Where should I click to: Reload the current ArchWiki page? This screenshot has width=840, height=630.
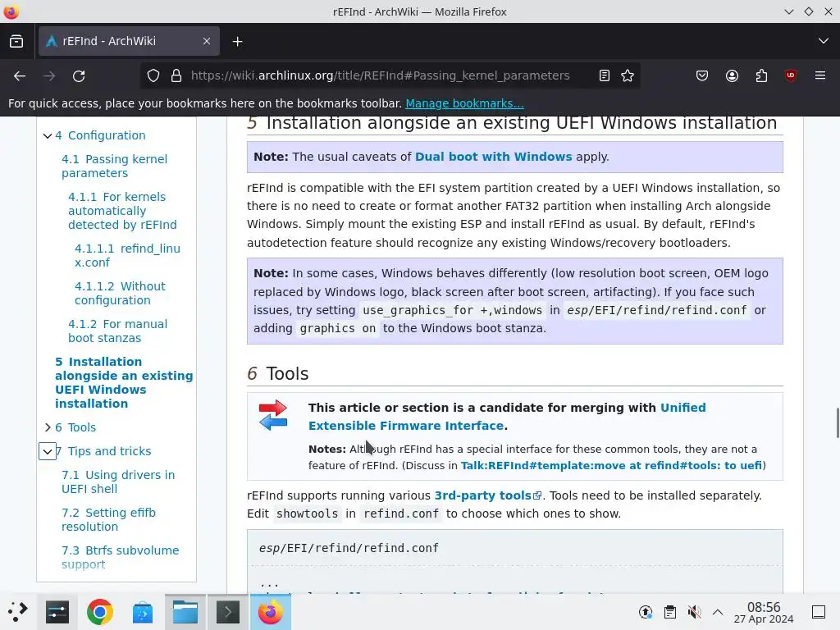(79, 76)
